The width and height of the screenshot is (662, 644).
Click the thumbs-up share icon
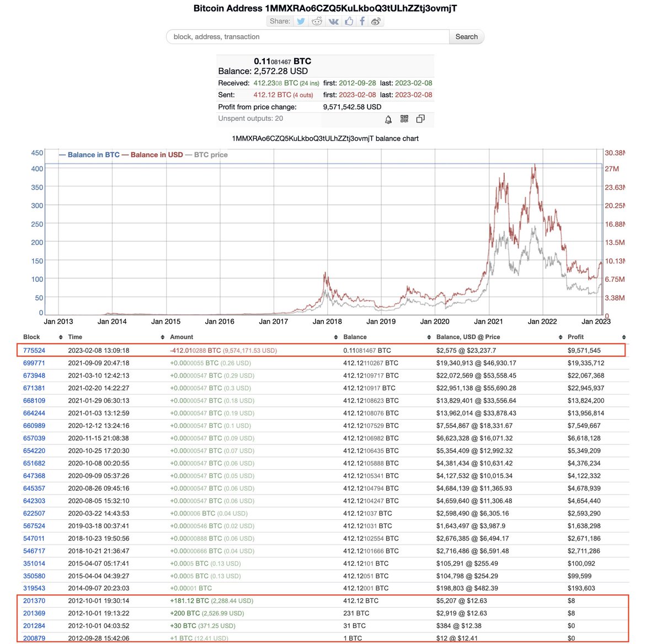[x=349, y=21]
